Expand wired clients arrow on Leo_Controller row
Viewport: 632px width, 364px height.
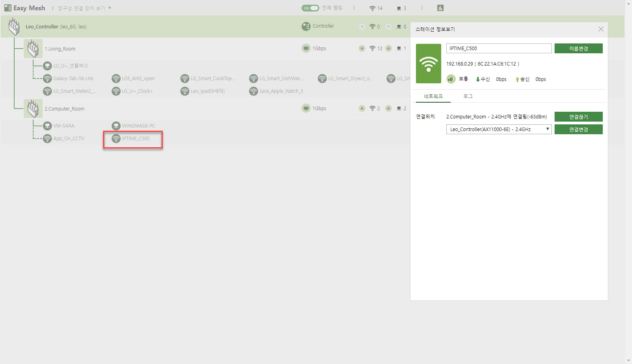388,26
